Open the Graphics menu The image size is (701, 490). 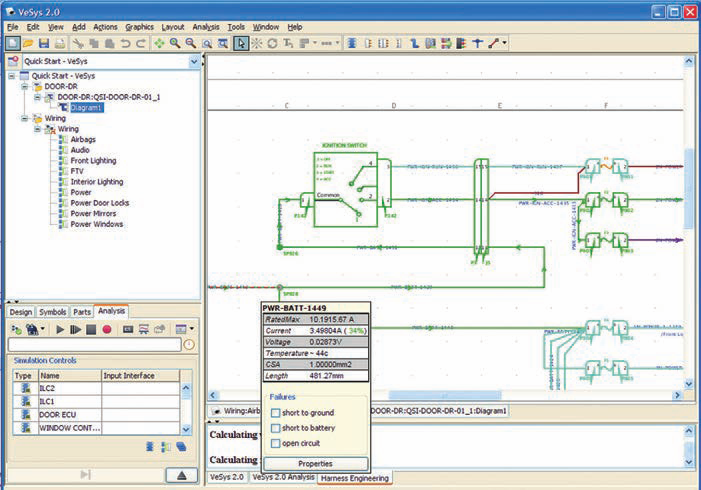(x=139, y=27)
